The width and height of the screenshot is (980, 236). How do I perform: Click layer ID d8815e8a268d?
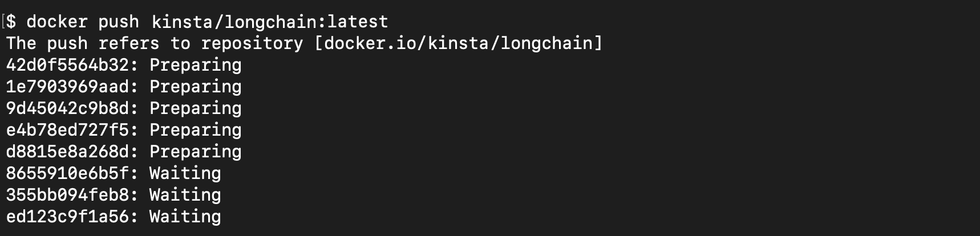click(x=68, y=152)
